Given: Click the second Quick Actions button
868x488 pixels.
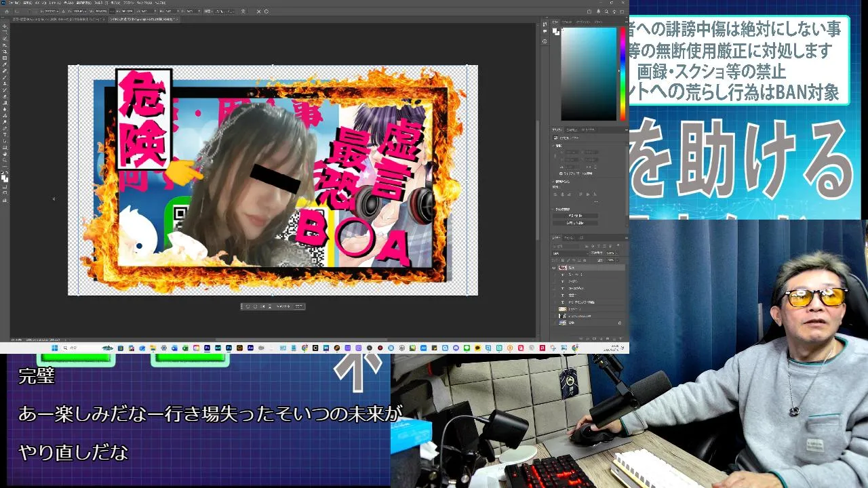Looking at the screenshot, I should click(x=575, y=222).
